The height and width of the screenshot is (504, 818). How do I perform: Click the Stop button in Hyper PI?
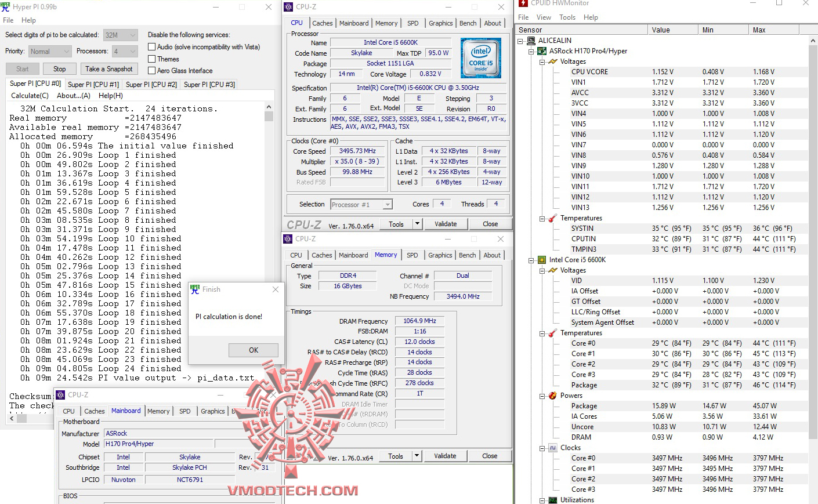[x=60, y=69]
